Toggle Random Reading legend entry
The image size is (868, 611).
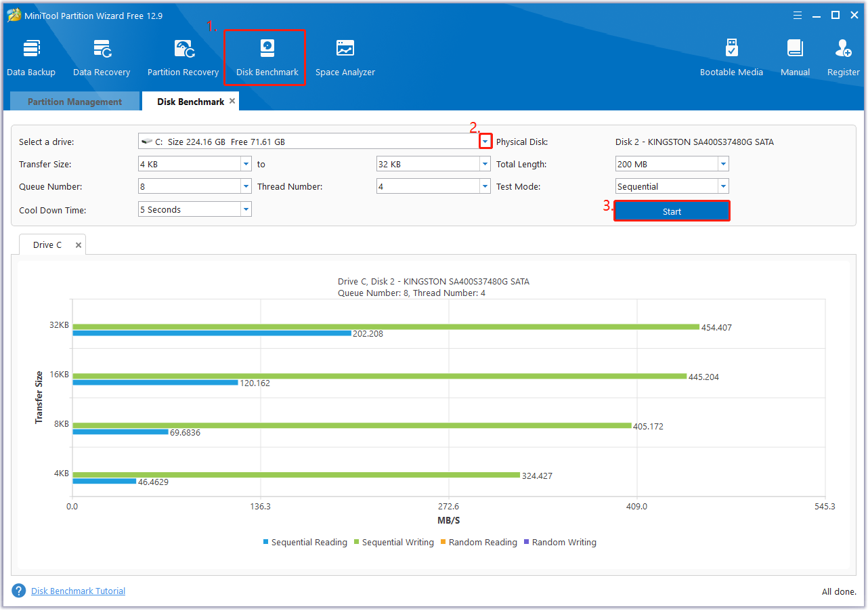click(x=478, y=542)
